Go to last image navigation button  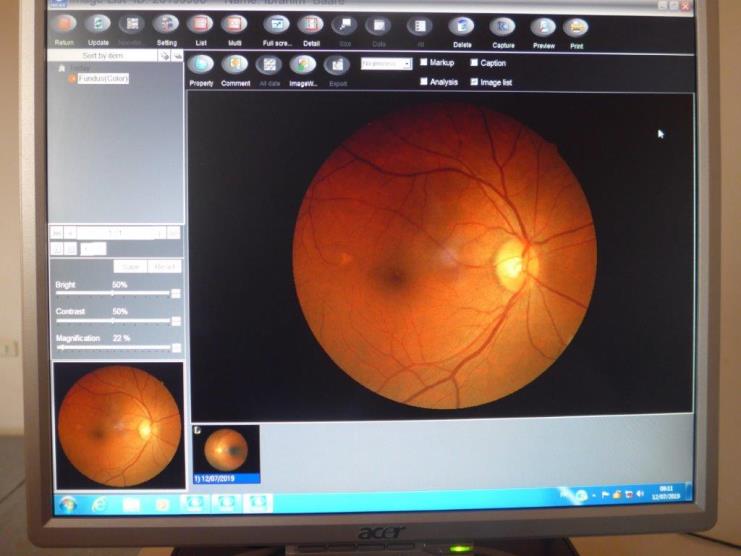(173, 233)
